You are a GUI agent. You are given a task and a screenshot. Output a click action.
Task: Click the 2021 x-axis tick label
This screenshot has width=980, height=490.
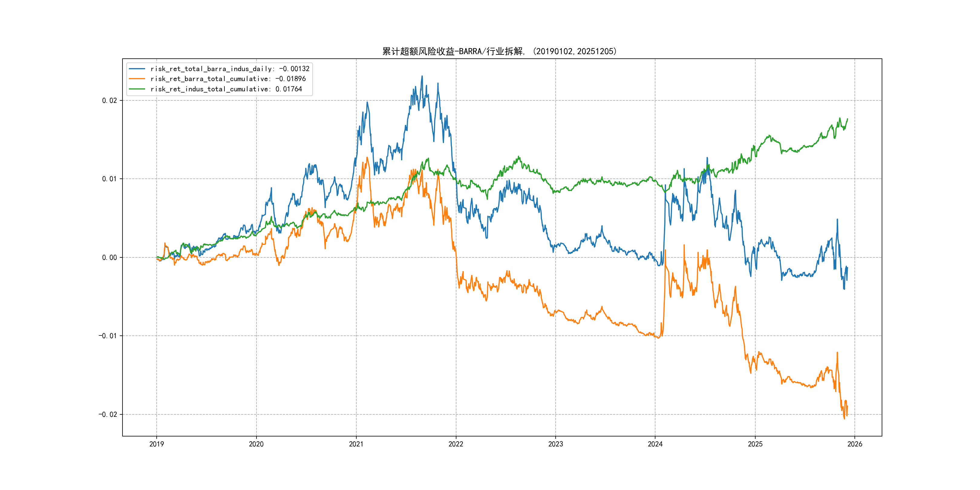(356, 444)
